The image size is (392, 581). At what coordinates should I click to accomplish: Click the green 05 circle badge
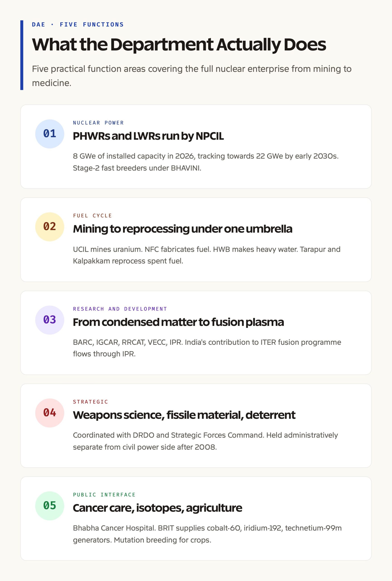pyautogui.click(x=50, y=506)
